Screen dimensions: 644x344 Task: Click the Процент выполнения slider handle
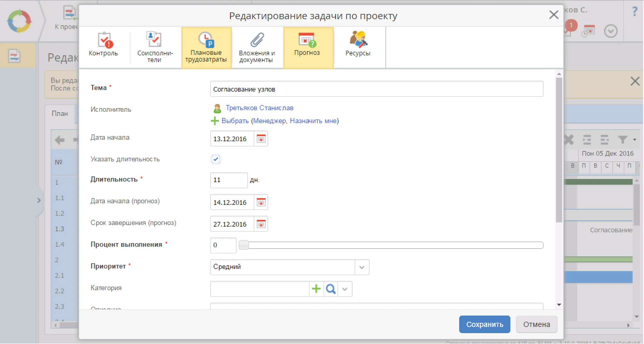pyautogui.click(x=244, y=245)
